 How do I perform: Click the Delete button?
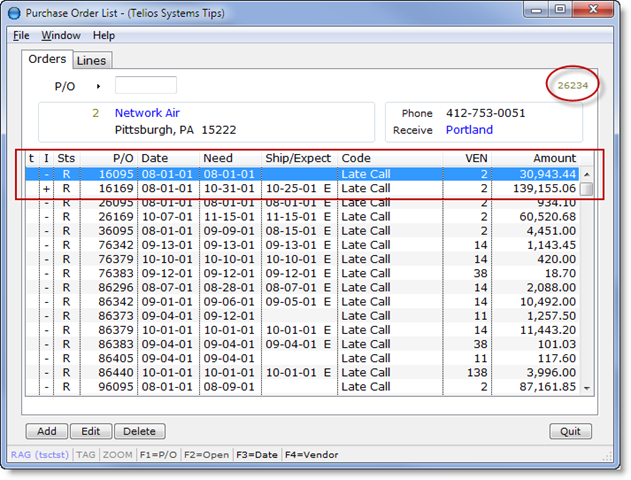[x=139, y=431]
